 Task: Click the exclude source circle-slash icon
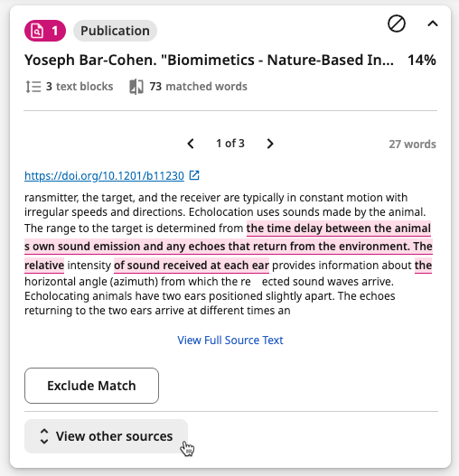(397, 23)
